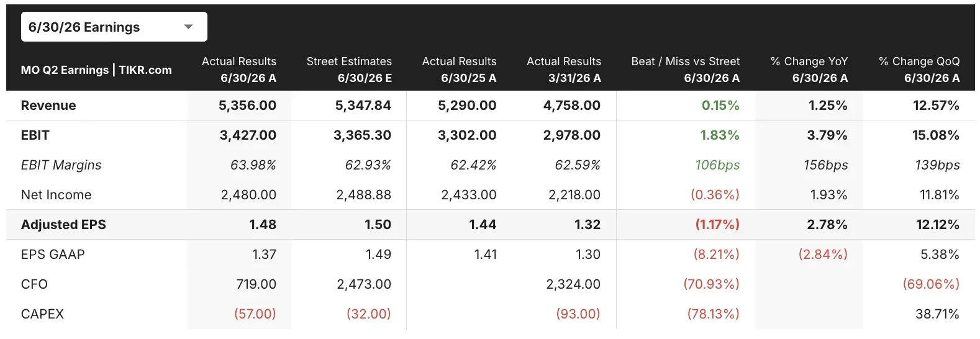This screenshot has height=339, width=980.
Task: Highlight the Adjusted EPS row label
Action: click(63, 225)
